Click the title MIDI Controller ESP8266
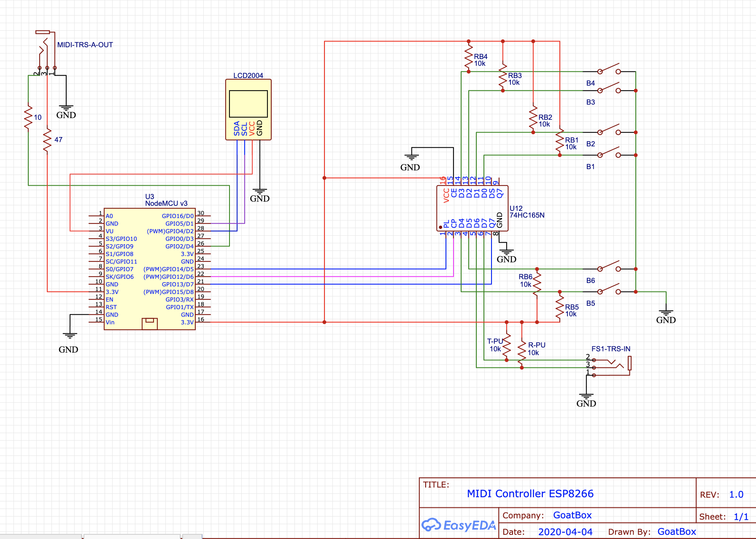Viewport: 756px width, 539px height. (x=530, y=494)
